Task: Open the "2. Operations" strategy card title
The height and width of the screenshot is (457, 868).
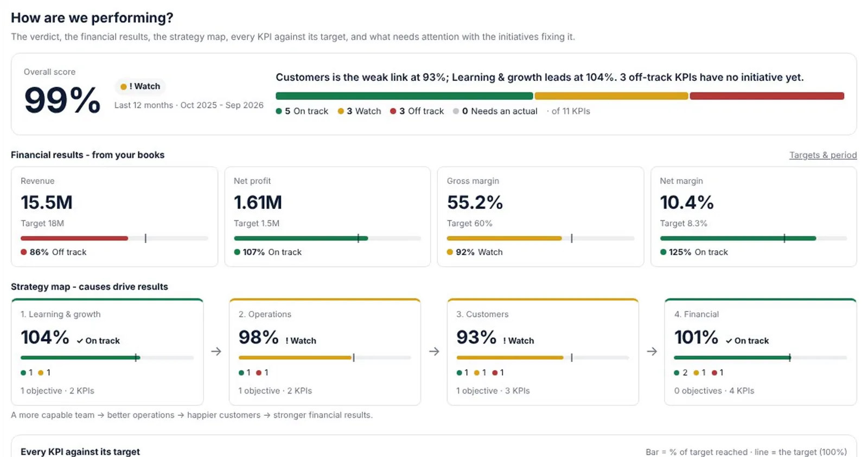Action: coord(265,314)
